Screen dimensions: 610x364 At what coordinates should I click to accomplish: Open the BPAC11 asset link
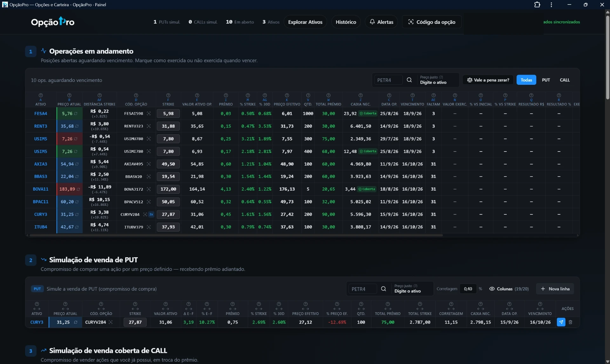(41, 202)
